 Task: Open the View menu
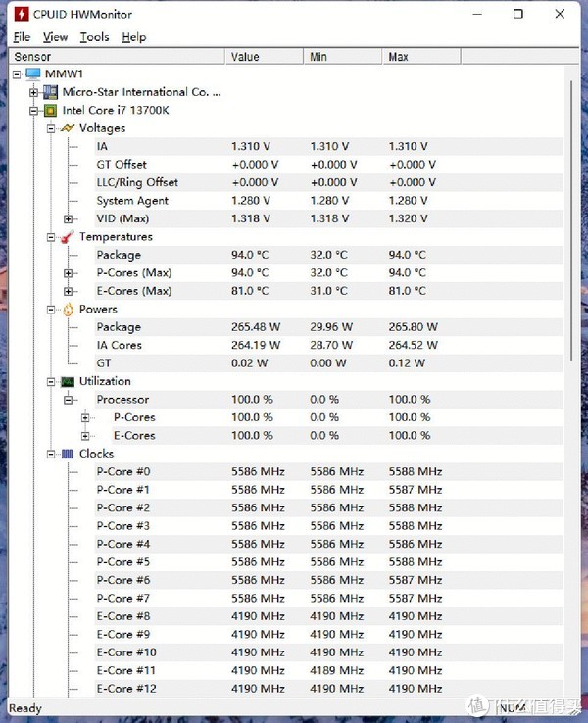coord(55,37)
